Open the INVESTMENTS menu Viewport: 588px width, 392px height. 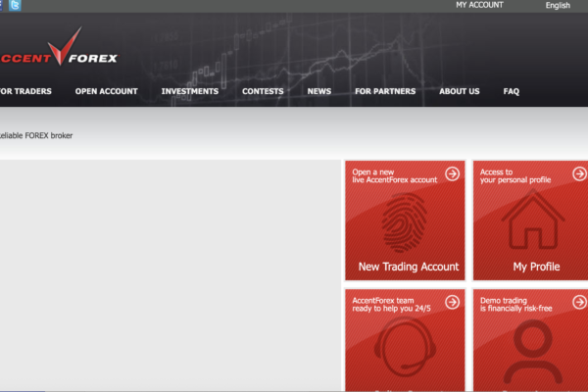(x=190, y=91)
